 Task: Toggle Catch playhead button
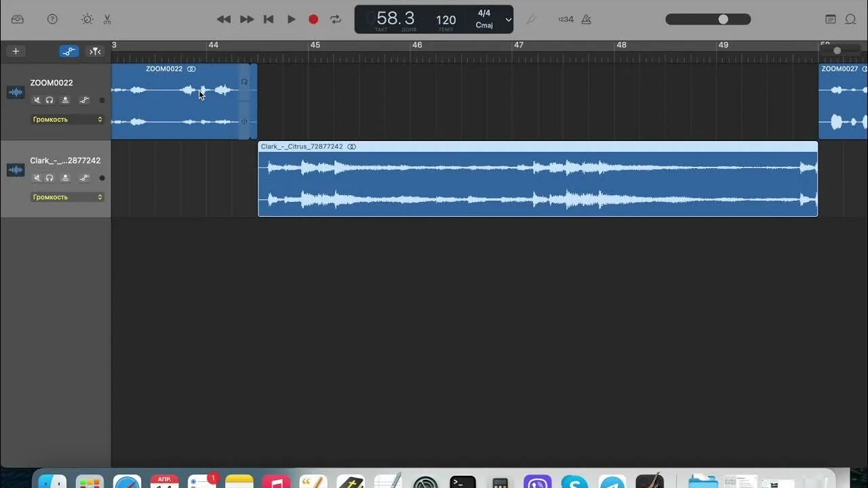point(96,51)
